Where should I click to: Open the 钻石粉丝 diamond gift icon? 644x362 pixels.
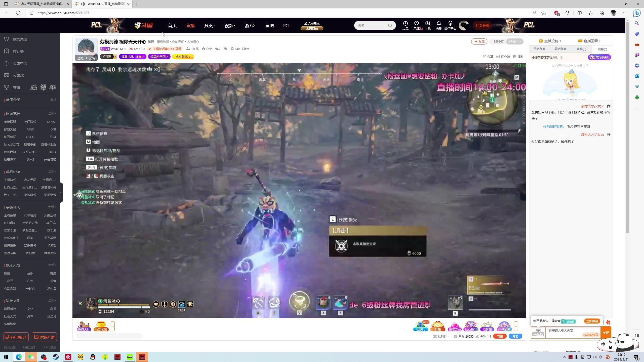471,326
